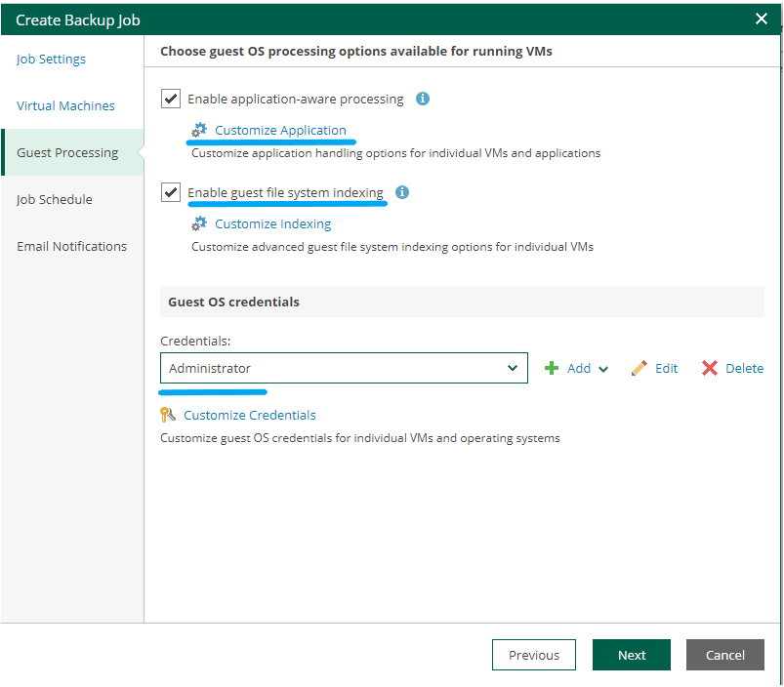Click the Enable guest file system indexing label
Screen dimensions: 784x687
click(x=285, y=192)
